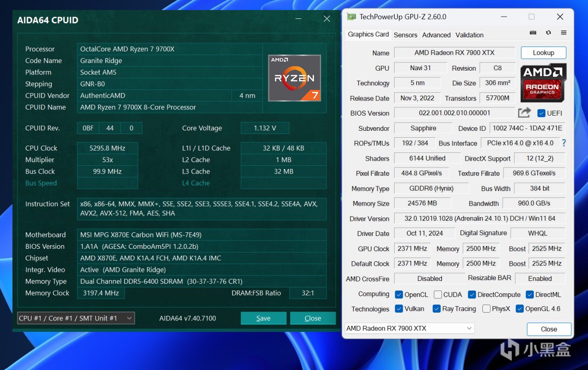Click the GPU Name field
The width and height of the screenshot is (588, 370).
pyautogui.click(x=454, y=53)
